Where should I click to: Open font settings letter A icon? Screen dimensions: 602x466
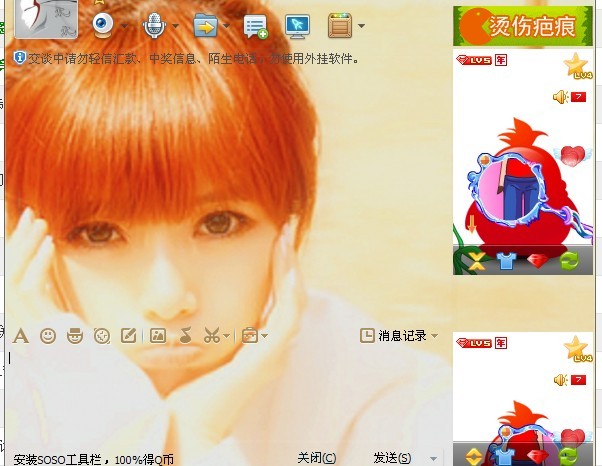pyautogui.click(x=20, y=336)
